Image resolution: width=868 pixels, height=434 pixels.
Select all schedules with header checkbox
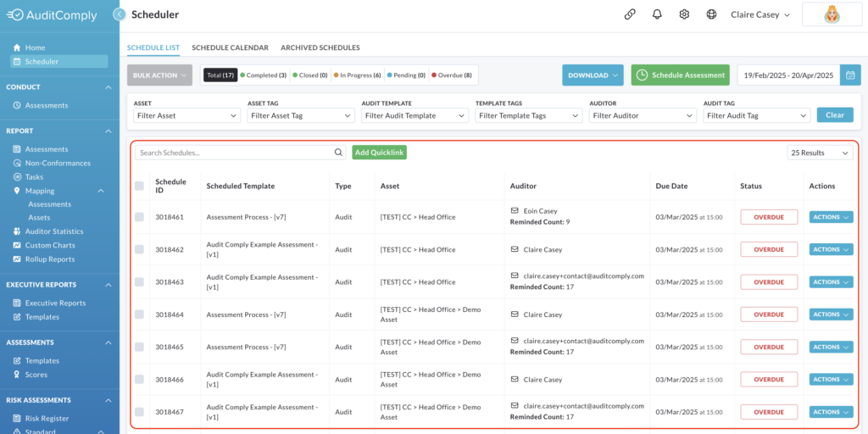[139, 186]
